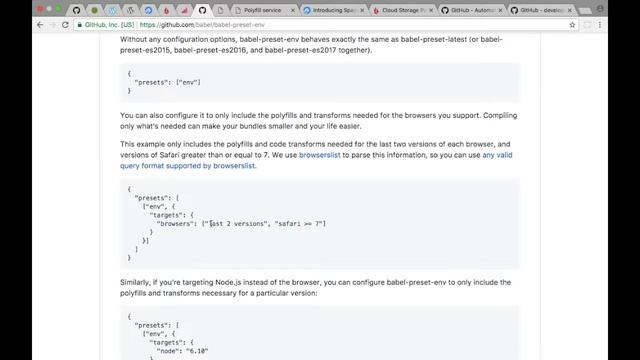Switch to the blank document pinned tab
Screen dimensions: 640x360
click(x=220, y=10)
